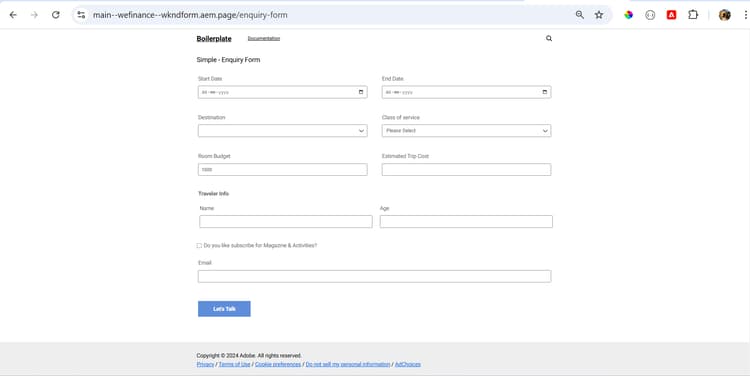The image size is (750, 376).
Task: Reload the page with refresh icon
Action: point(55,15)
